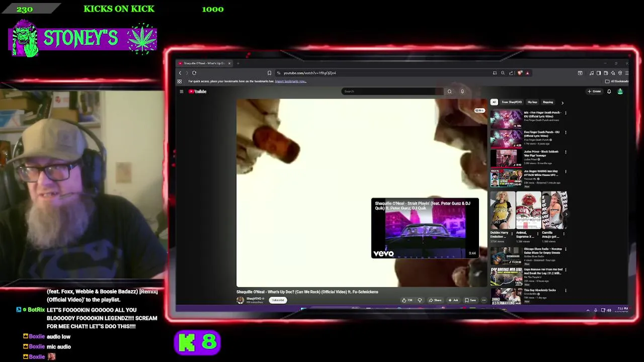Open the apps grid icon on bookmarks bar

tap(180, 81)
